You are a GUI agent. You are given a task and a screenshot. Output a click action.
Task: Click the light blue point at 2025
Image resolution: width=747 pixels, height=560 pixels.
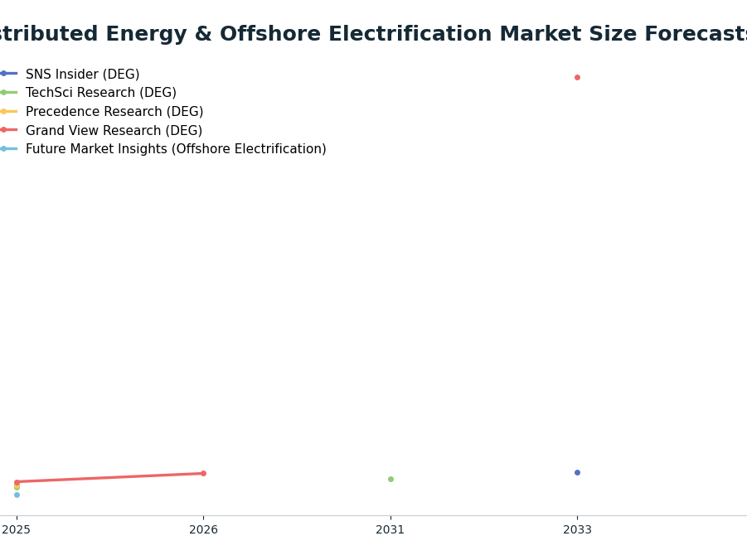click(x=17, y=495)
